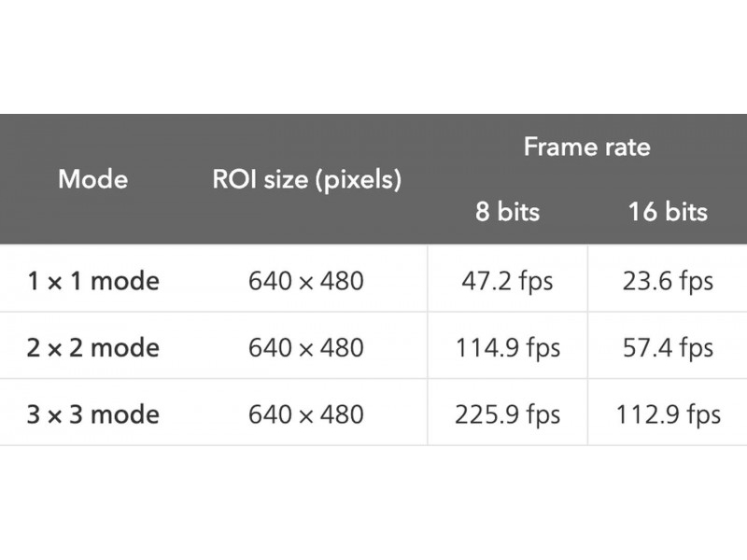The image size is (747, 560).
Task: Click the blank white area above the table
Action: [x=373, y=56]
